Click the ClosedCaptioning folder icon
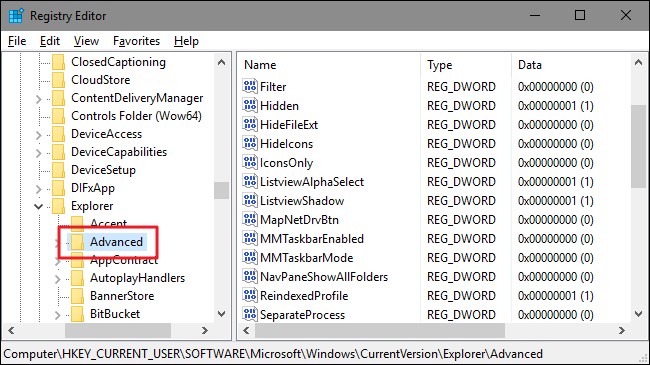Image resolution: width=650 pixels, height=365 pixels. pyautogui.click(x=58, y=62)
